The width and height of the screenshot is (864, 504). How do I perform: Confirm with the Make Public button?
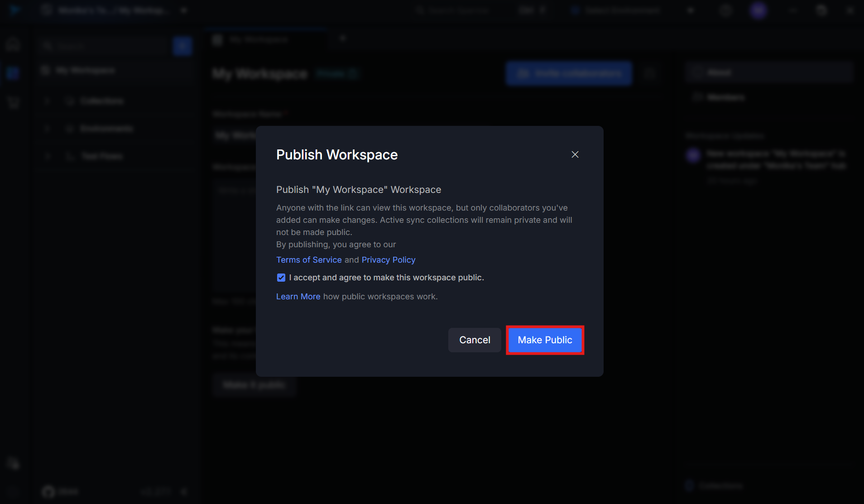click(545, 340)
